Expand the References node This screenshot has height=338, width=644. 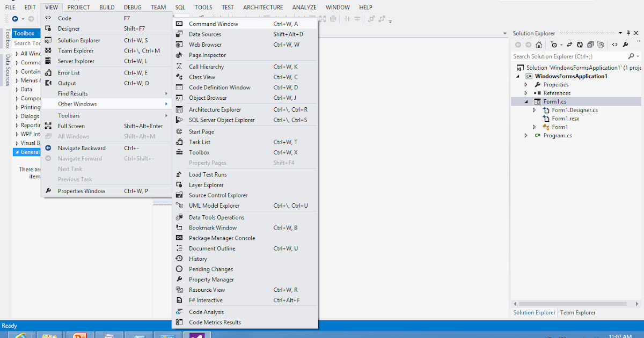(x=526, y=93)
